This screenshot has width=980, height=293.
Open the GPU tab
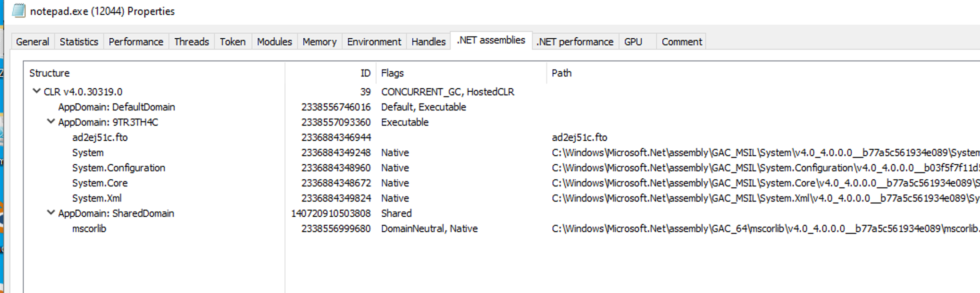pos(633,42)
